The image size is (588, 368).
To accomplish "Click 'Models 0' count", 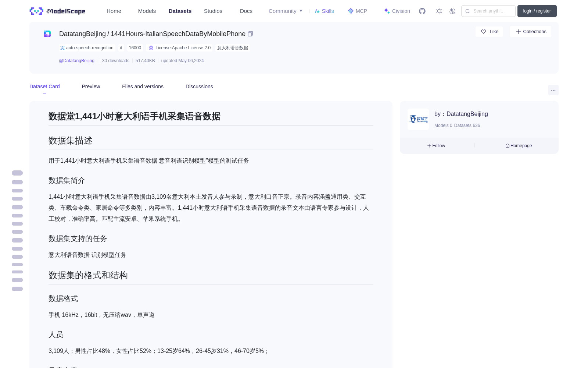I will tap(443, 125).
